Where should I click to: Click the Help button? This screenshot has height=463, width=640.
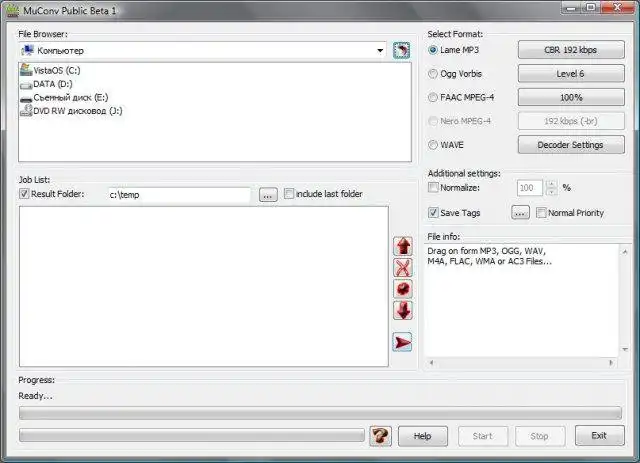pos(423,436)
